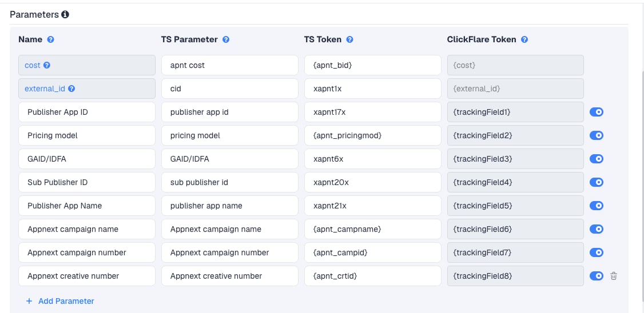
Task: Edit the Appnext campaign name Name field
Action: [87, 229]
